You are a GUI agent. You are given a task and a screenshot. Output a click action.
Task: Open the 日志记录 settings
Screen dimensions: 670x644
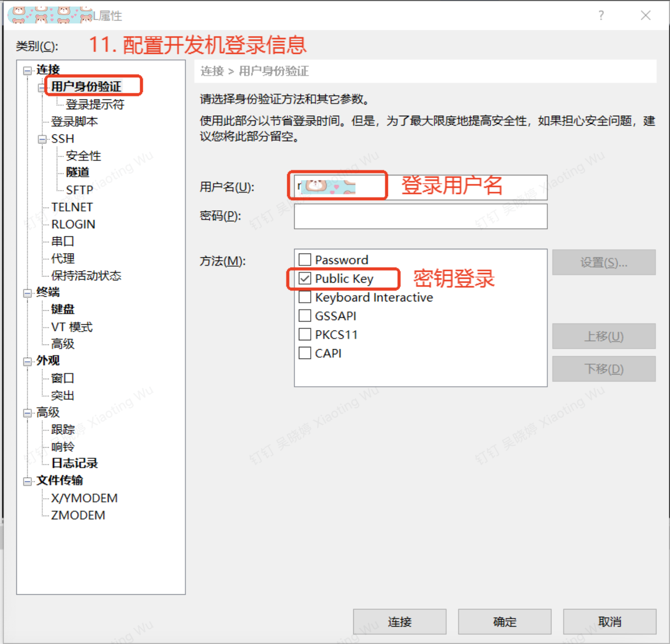tap(74, 464)
